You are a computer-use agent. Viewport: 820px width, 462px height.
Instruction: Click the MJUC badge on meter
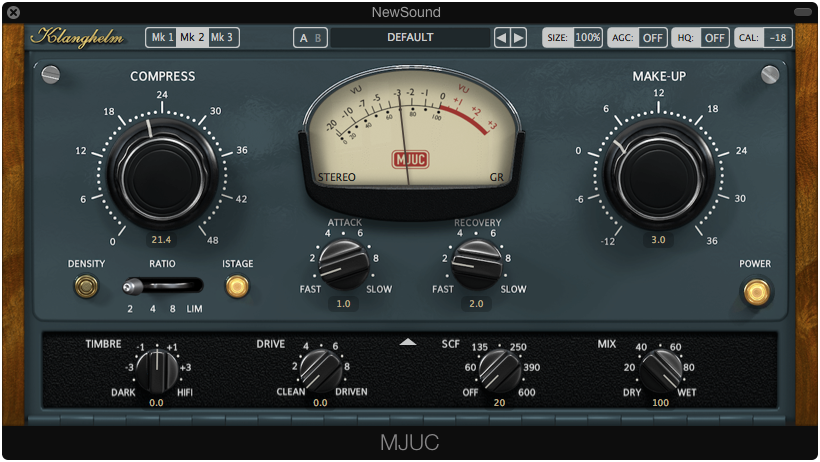coord(411,160)
